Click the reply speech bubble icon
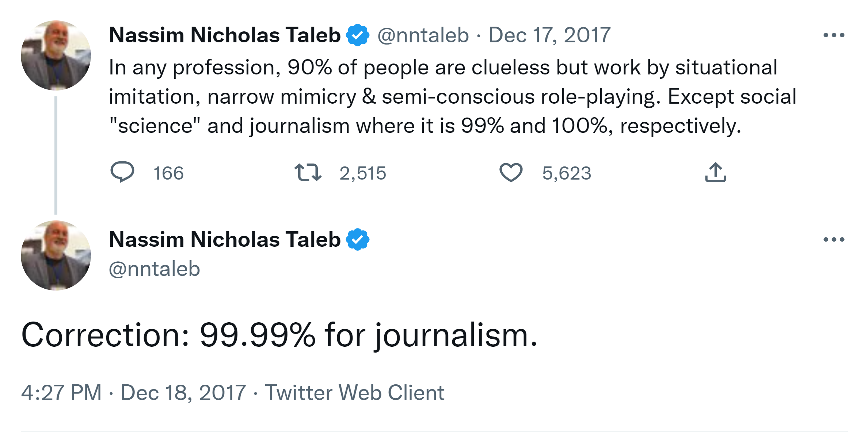The height and width of the screenshot is (442, 868). [x=122, y=172]
